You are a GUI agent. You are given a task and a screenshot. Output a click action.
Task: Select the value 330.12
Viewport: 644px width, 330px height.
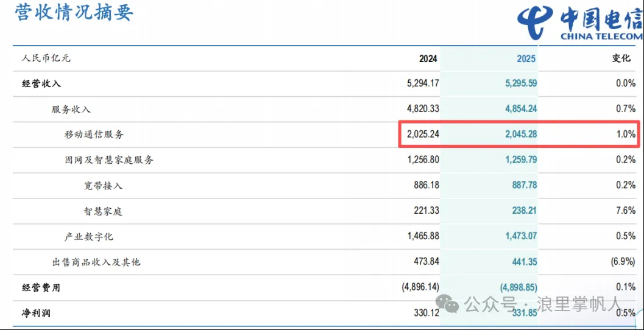point(426,312)
